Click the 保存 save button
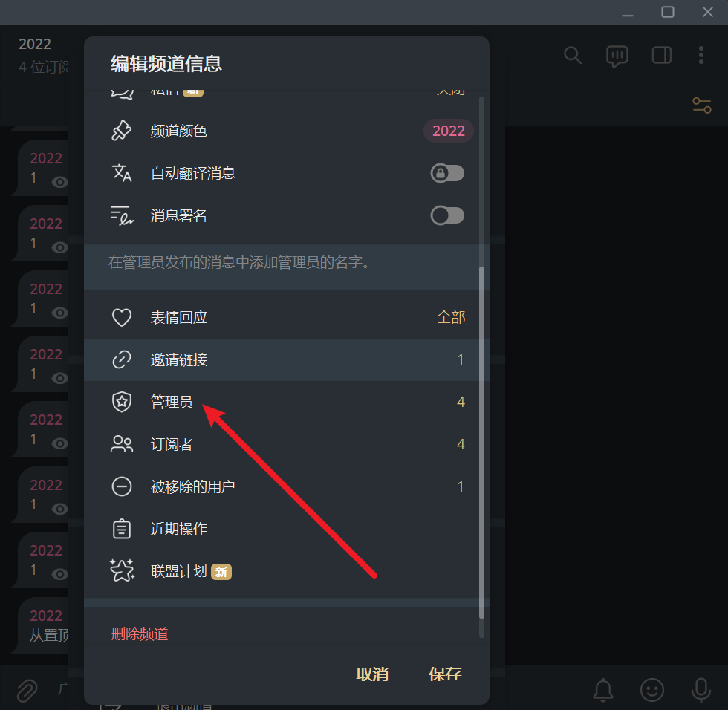The image size is (728, 710). click(x=445, y=674)
